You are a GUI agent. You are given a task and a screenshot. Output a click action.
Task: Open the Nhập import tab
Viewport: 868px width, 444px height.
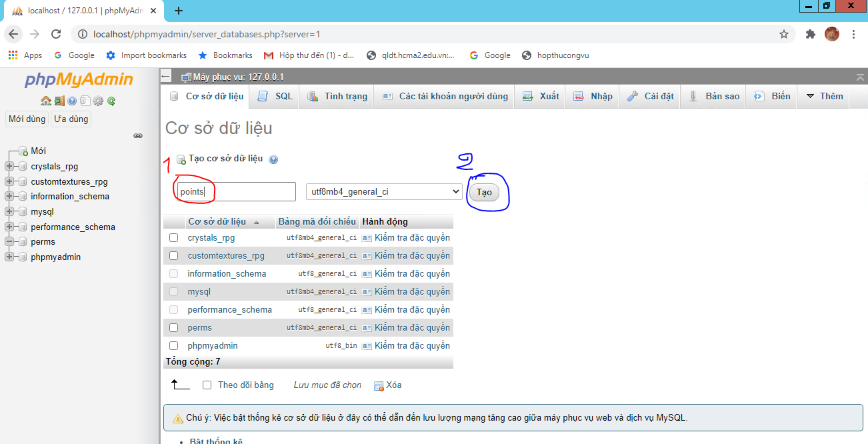tap(593, 96)
